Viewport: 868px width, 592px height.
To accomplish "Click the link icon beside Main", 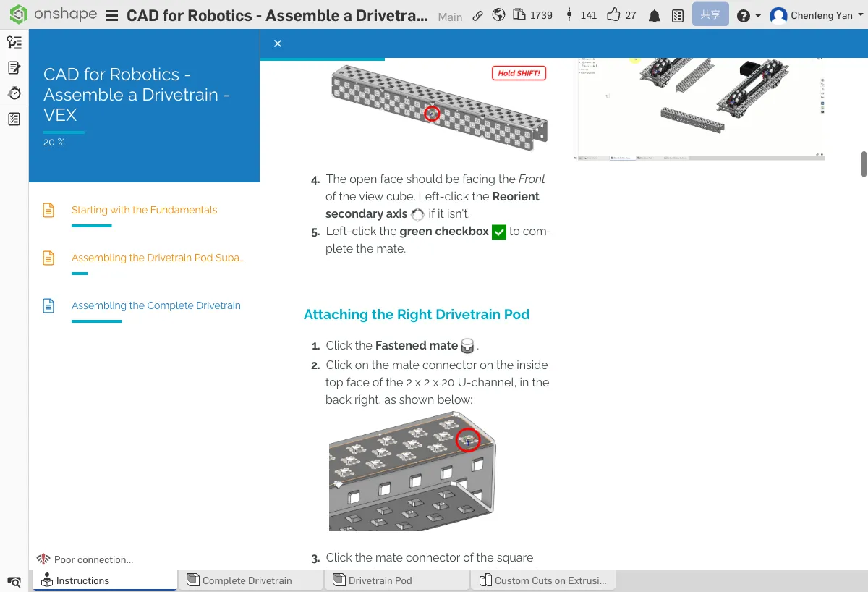I will click(x=477, y=16).
